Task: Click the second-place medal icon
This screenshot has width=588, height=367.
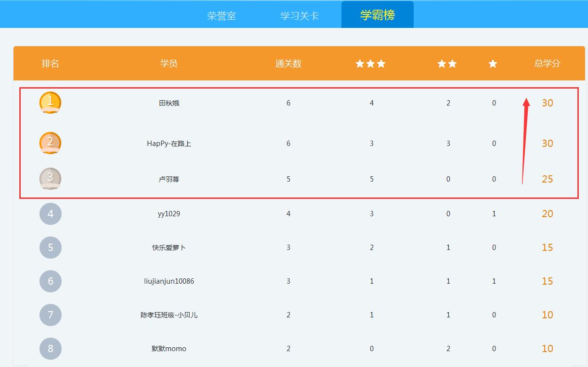Action: pyautogui.click(x=50, y=143)
